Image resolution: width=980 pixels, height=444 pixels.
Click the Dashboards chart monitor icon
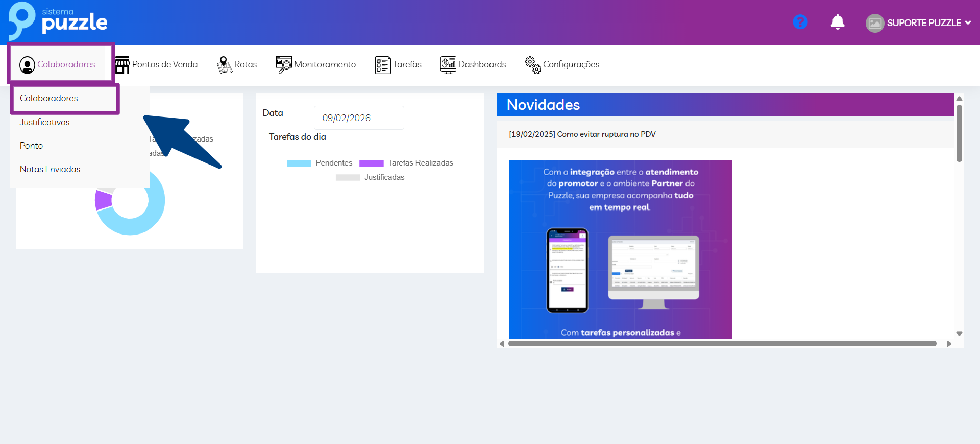coord(448,65)
